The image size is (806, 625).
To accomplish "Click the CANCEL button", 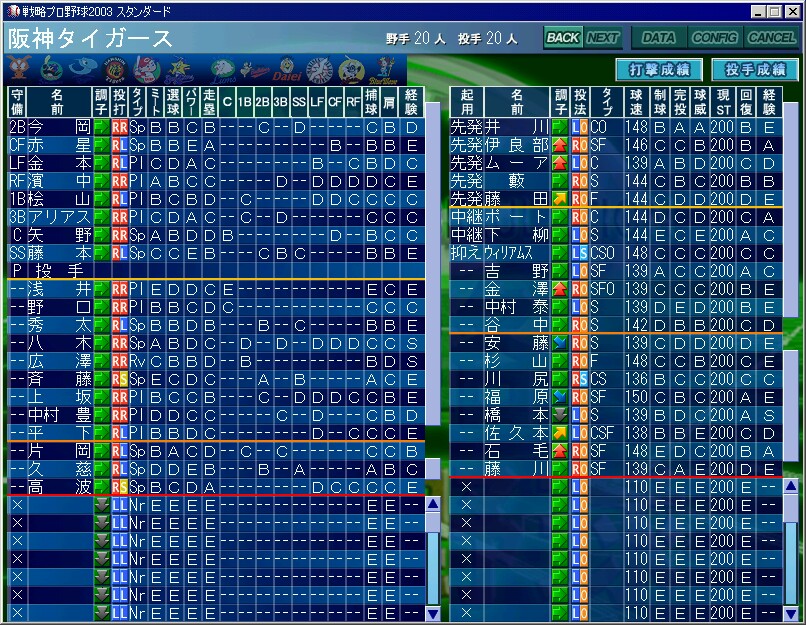I will coord(772,38).
